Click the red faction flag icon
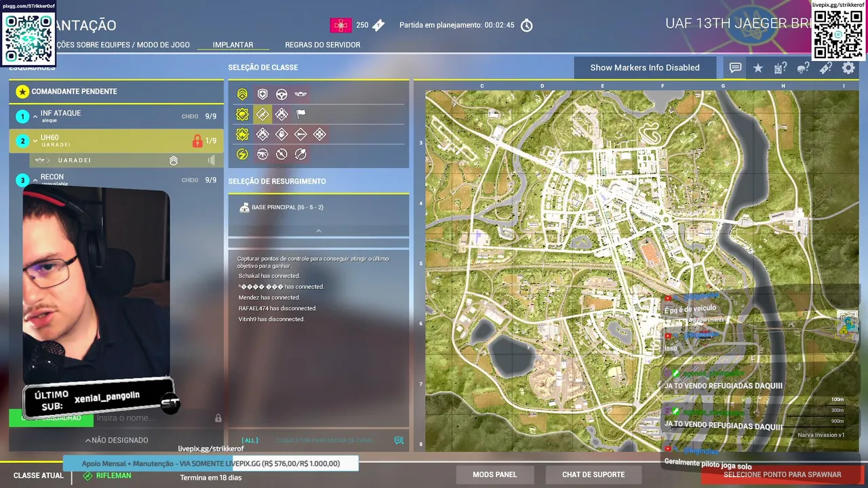This screenshot has width=868, height=488. coord(340,26)
